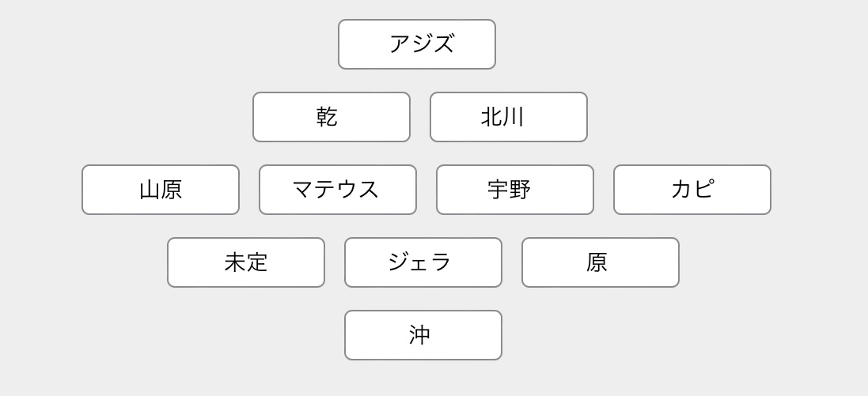Image resolution: width=868 pixels, height=396 pixels.
Task: Choose the 北川 player box
Action: 509,117
